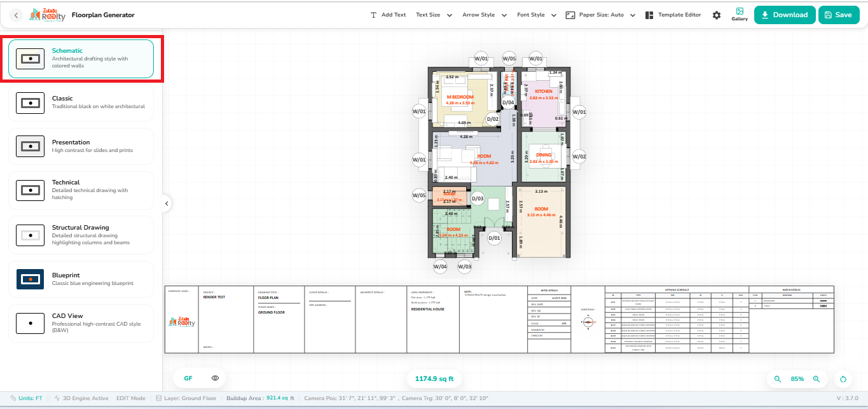Go back using the arrow button
Screen dimensions: 868x409
pos(17,15)
